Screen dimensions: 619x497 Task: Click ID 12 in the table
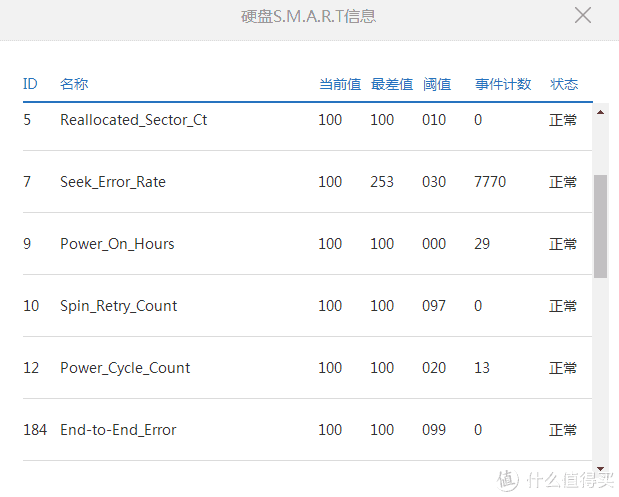pyautogui.click(x=31, y=368)
